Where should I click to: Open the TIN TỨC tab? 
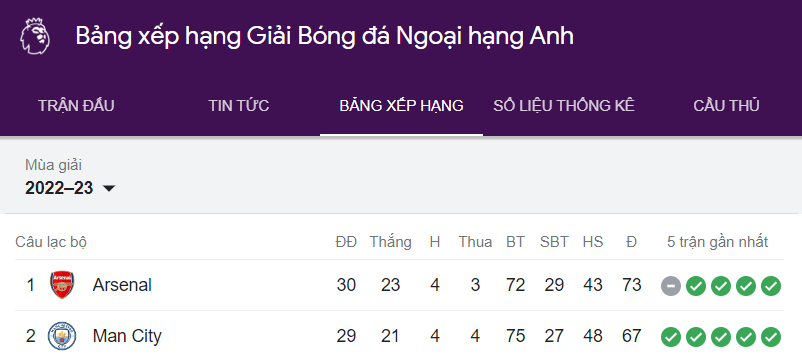239,106
